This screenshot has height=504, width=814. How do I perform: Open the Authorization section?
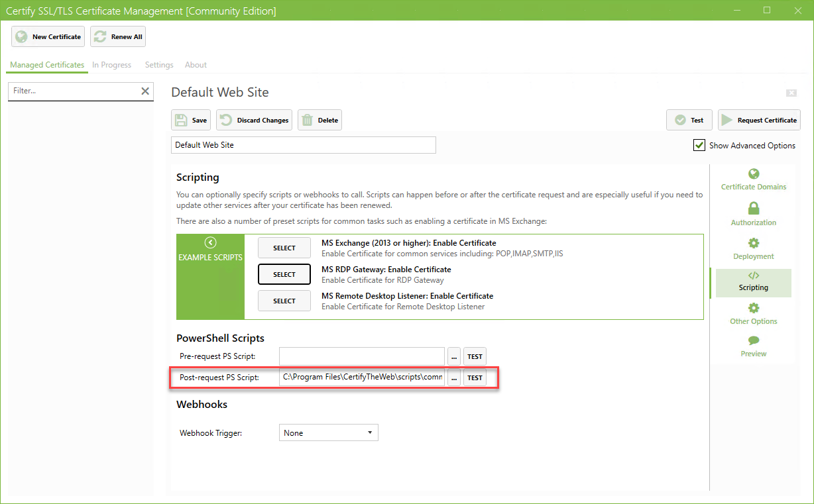click(x=754, y=215)
